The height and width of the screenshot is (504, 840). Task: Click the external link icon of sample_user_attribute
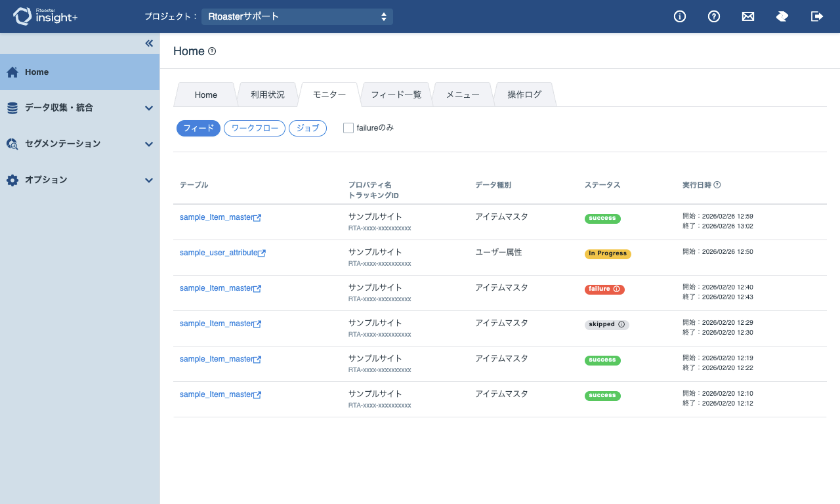(262, 253)
